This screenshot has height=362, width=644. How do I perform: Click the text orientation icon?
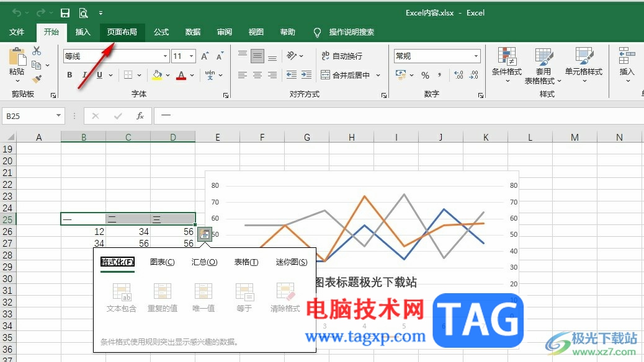click(x=292, y=55)
